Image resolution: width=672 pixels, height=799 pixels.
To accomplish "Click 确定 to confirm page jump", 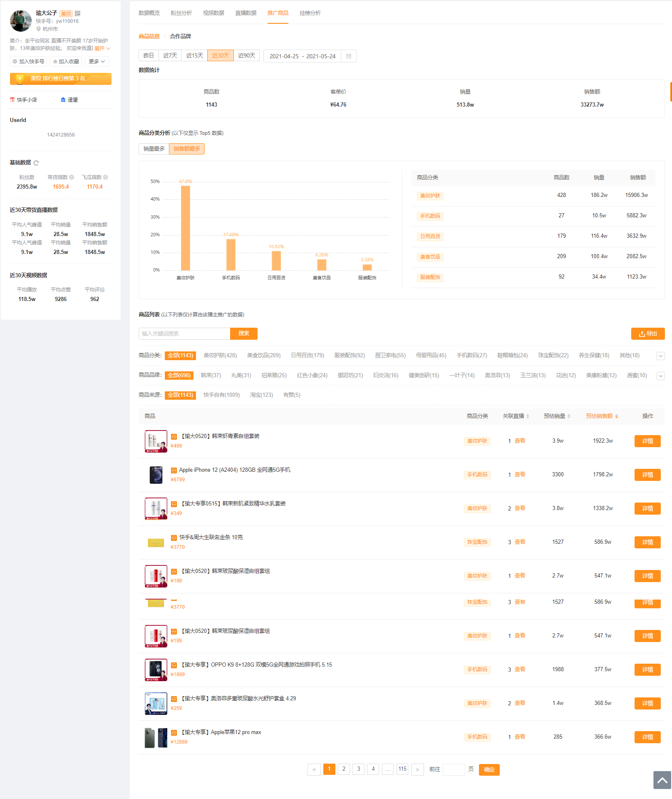I will 489,770.
